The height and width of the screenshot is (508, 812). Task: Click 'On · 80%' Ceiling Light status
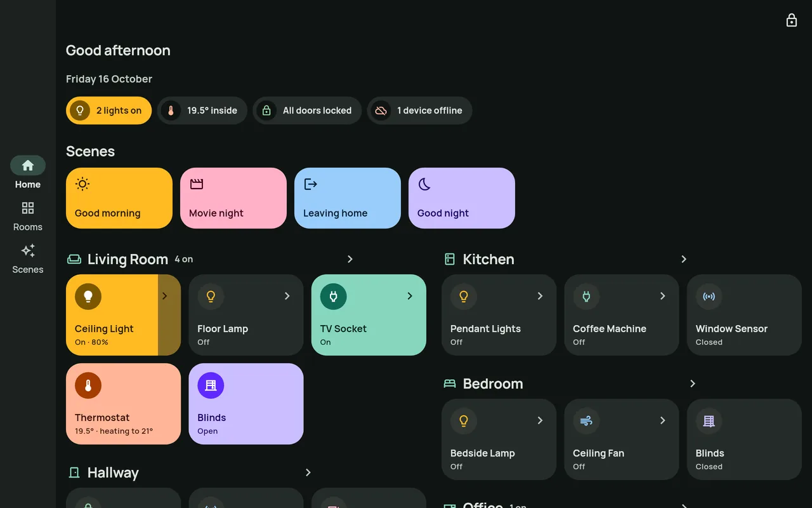point(91,342)
